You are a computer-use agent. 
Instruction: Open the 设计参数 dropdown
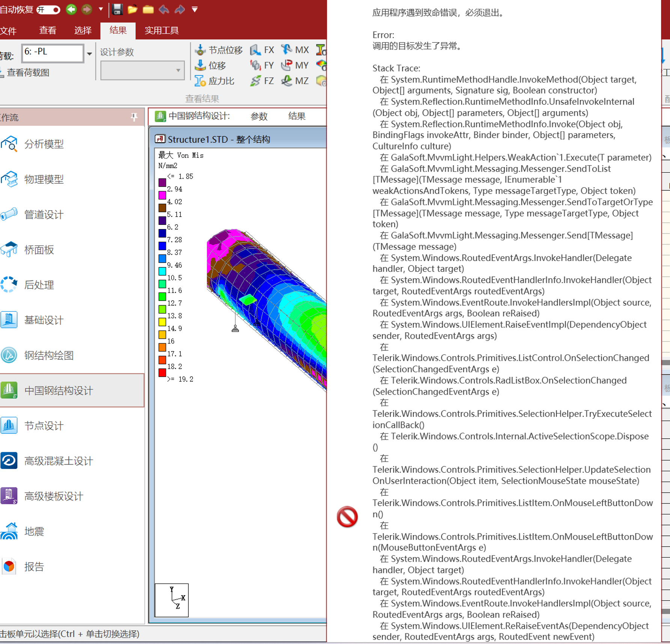[x=143, y=70]
